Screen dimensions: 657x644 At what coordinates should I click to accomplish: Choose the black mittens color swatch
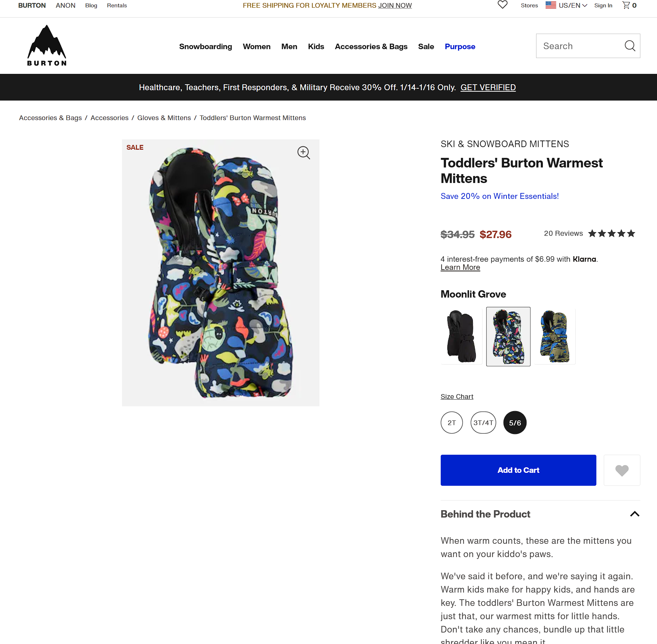pyautogui.click(x=461, y=336)
